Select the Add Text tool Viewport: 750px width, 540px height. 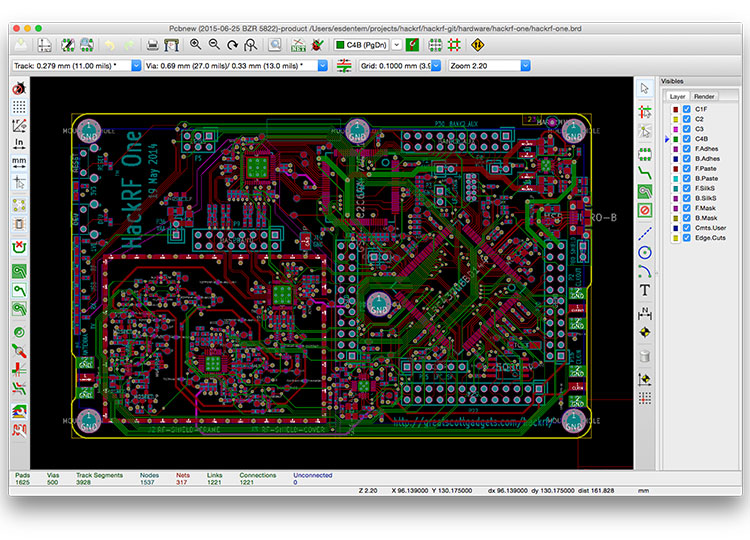(x=645, y=290)
